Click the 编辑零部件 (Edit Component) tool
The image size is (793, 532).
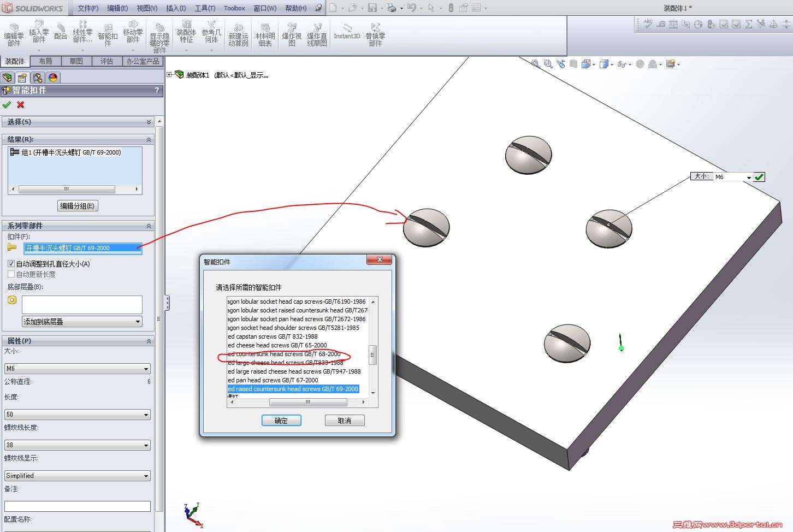tap(14, 36)
